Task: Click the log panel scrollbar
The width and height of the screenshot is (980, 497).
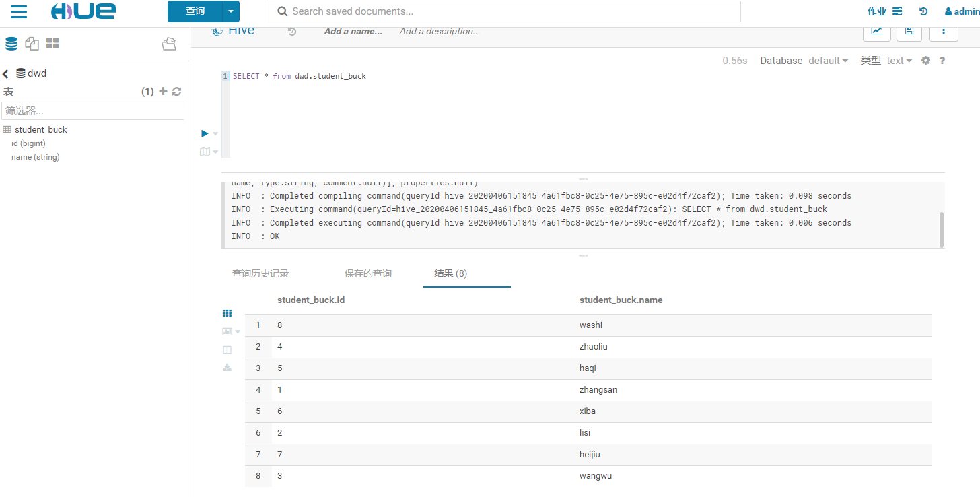Action: 941,230
